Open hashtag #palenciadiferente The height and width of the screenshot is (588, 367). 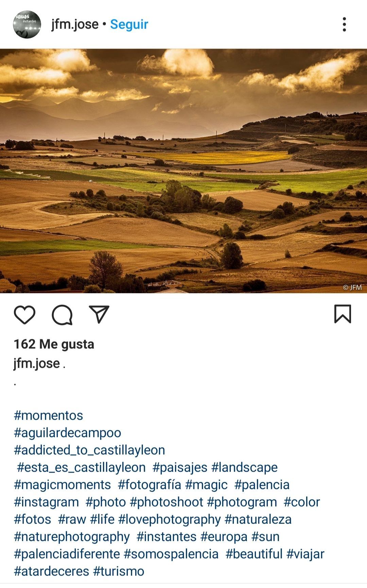pos(67,554)
